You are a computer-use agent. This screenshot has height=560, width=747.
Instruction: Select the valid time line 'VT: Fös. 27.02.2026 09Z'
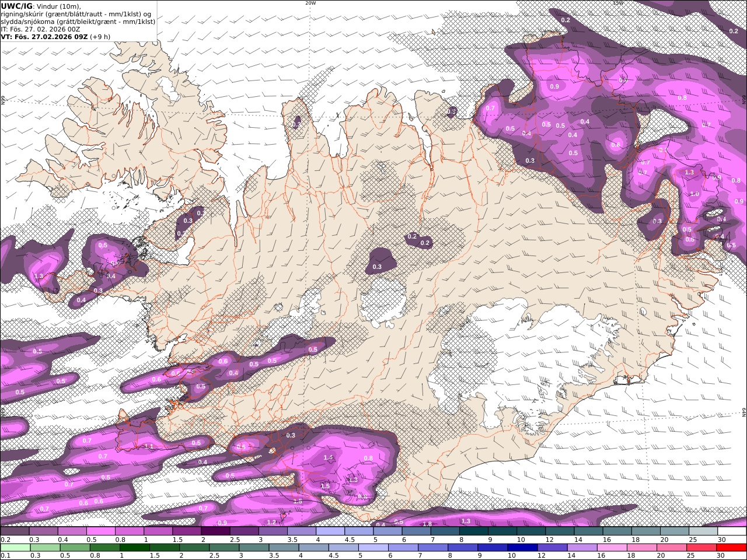click(44, 36)
